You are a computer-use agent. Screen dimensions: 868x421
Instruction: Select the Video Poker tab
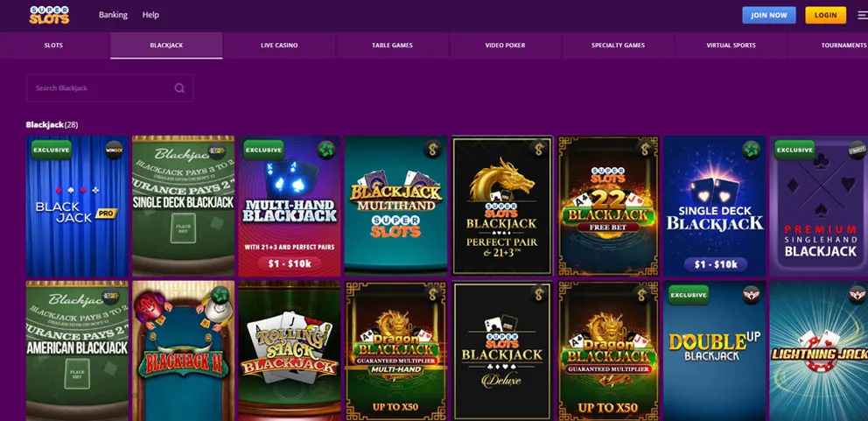505,46
